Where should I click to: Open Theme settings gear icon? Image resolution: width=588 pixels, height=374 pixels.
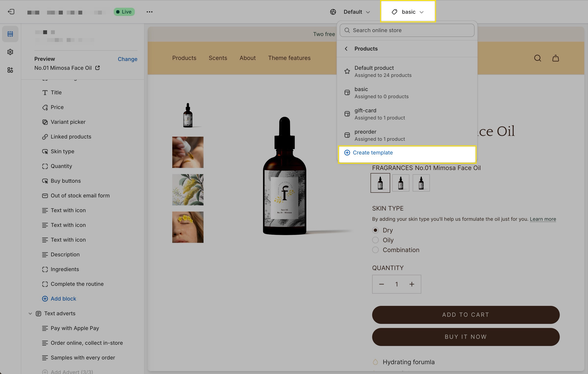pyautogui.click(x=10, y=52)
